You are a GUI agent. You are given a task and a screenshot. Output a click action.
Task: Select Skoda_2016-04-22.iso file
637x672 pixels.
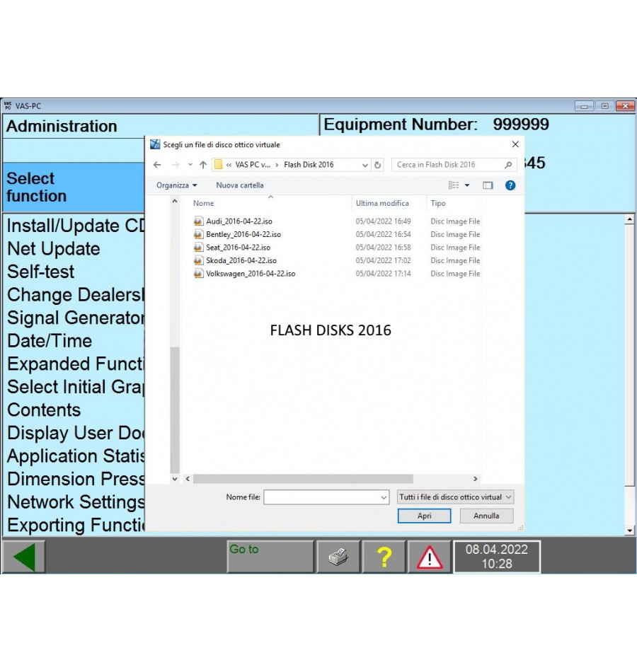pyautogui.click(x=241, y=260)
